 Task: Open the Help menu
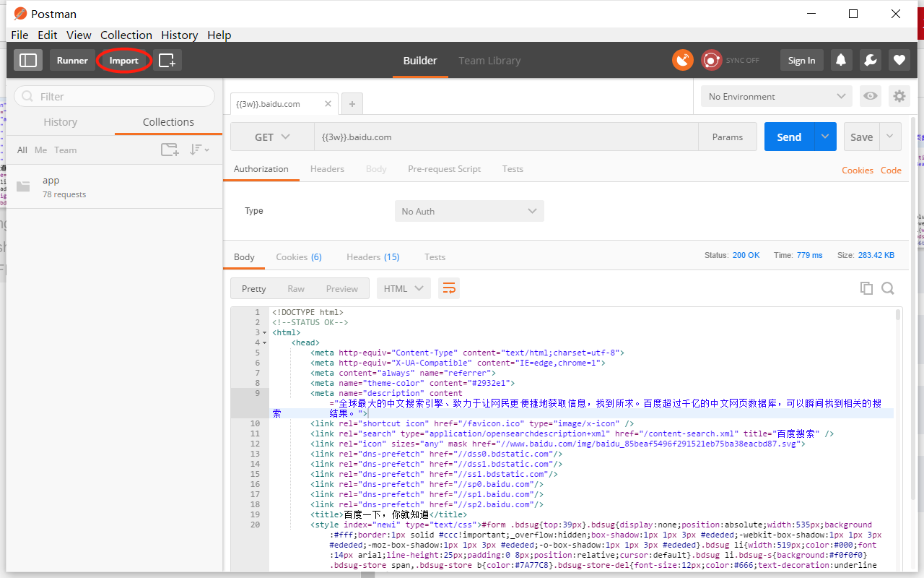click(x=219, y=35)
